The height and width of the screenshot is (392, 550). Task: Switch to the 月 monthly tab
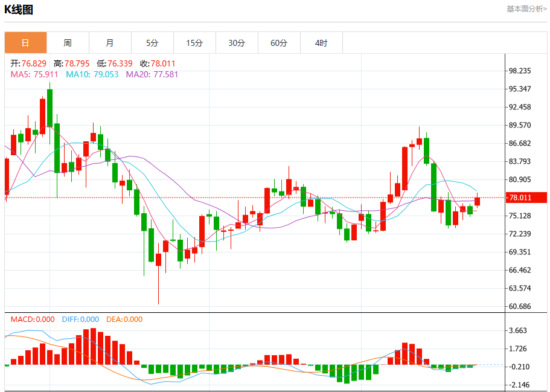[x=110, y=43]
